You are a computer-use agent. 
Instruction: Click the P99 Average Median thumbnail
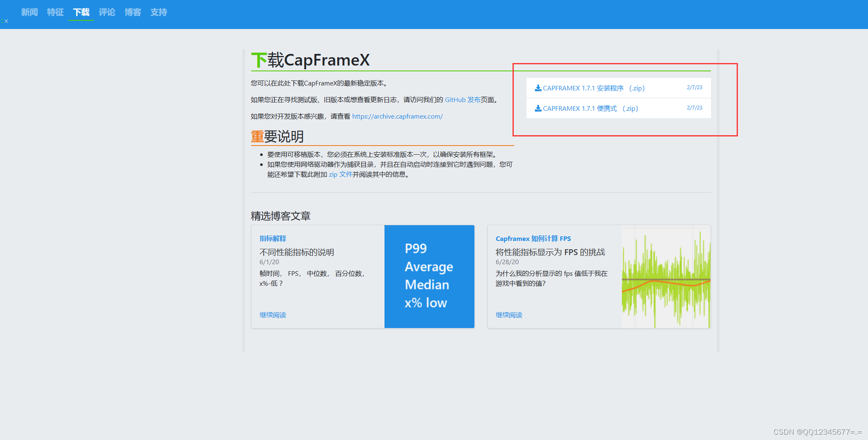[x=429, y=277]
